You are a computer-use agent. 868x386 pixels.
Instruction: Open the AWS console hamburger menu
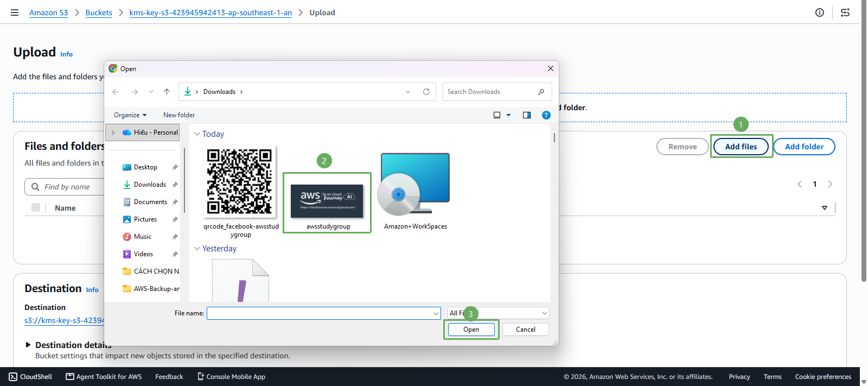pyautogui.click(x=15, y=12)
